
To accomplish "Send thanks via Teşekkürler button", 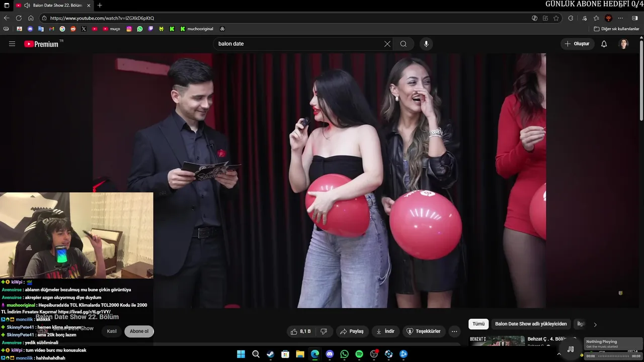I will (424, 331).
